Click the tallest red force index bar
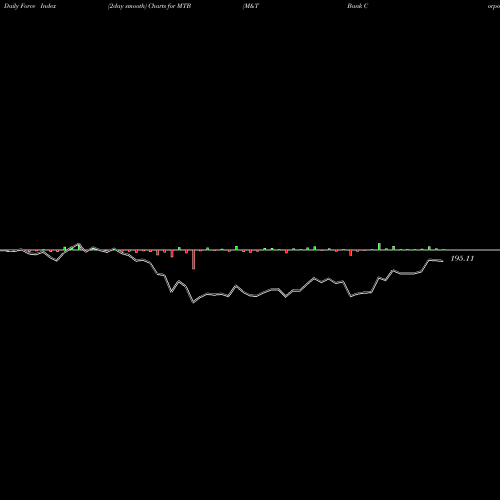This screenshot has width=500, height=500. [x=193, y=259]
